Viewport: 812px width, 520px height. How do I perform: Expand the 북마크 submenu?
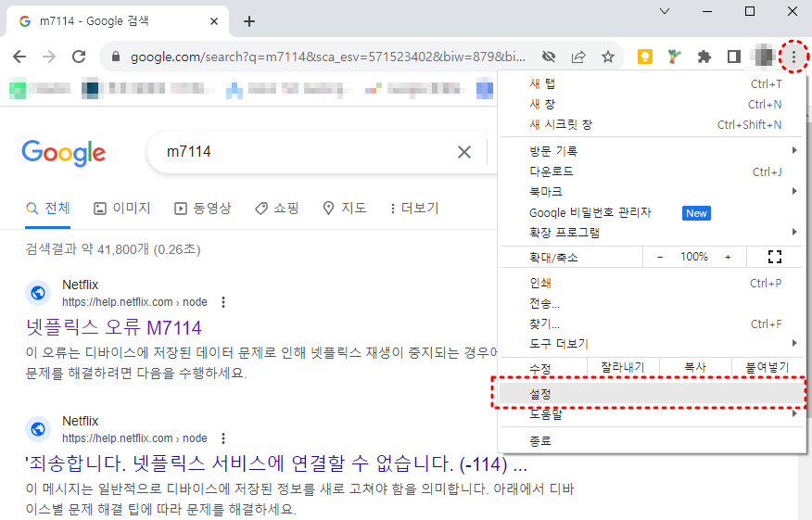(x=653, y=191)
